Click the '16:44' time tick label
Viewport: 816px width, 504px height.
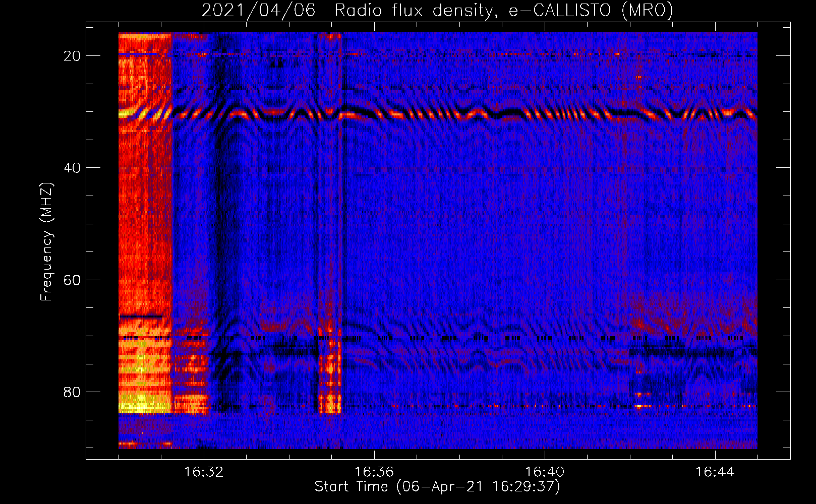715,472
